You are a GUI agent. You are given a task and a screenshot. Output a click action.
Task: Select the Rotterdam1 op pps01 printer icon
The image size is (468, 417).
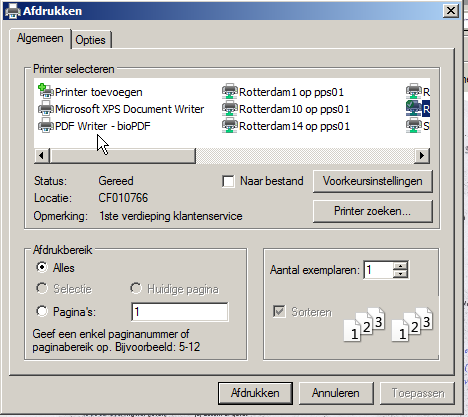(230, 91)
